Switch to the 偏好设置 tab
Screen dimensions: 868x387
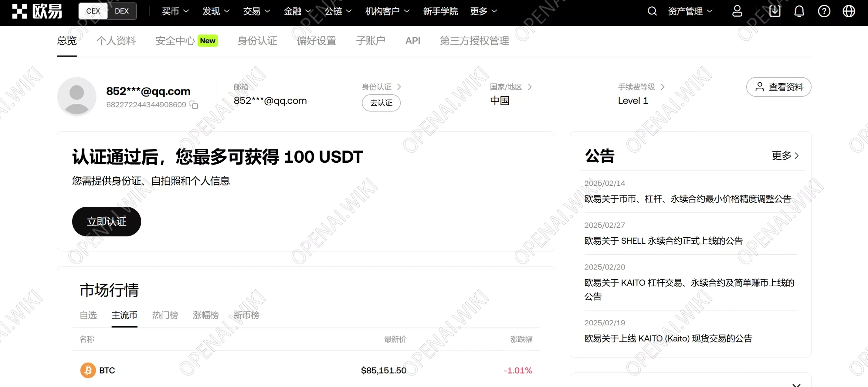click(316, 41)
